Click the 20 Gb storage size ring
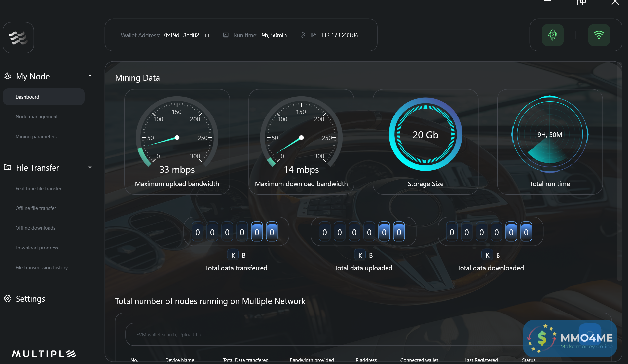The height and width of the screenshot is (364, 628). (425, 134)
